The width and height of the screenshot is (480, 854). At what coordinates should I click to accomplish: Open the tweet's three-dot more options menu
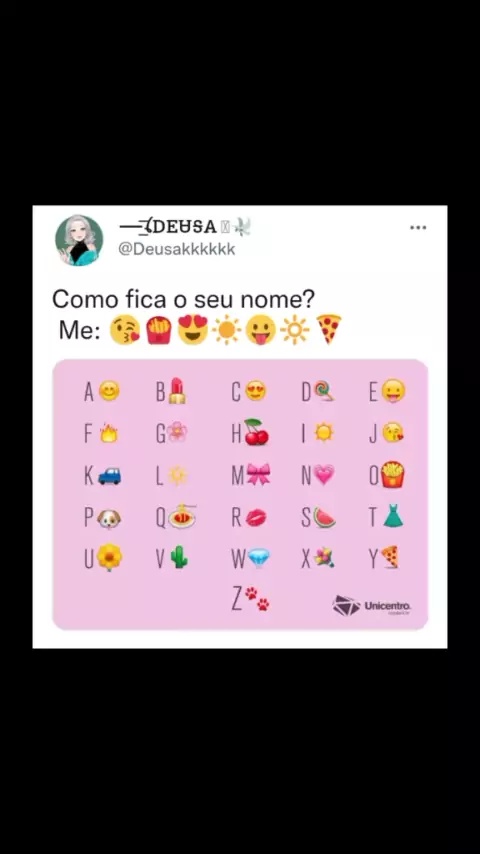418,228
